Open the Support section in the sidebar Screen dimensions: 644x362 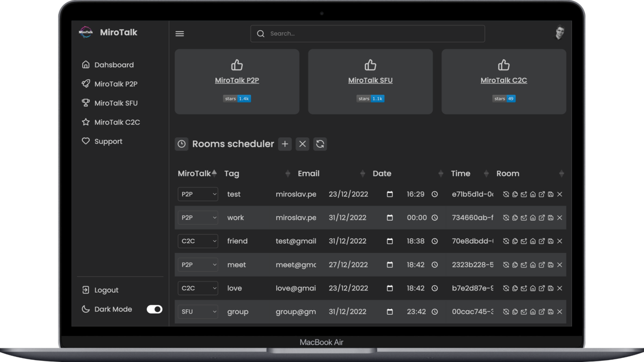(x=108, y=141)
